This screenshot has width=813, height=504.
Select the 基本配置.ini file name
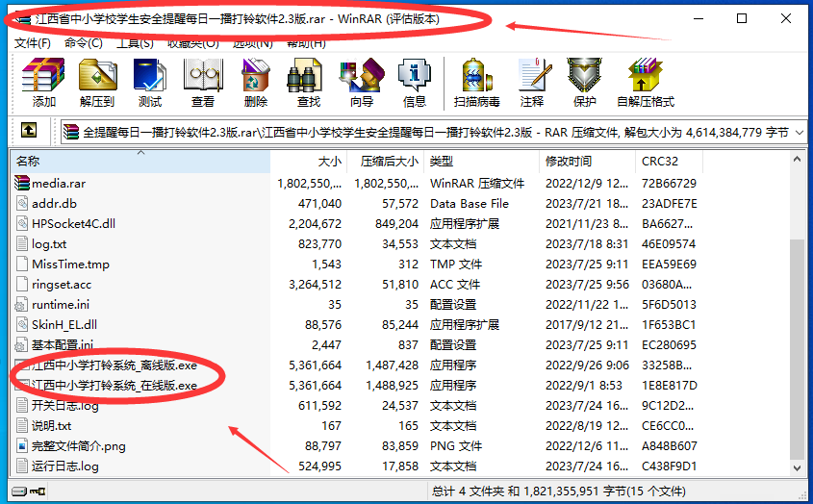click(x=63, y=344)
